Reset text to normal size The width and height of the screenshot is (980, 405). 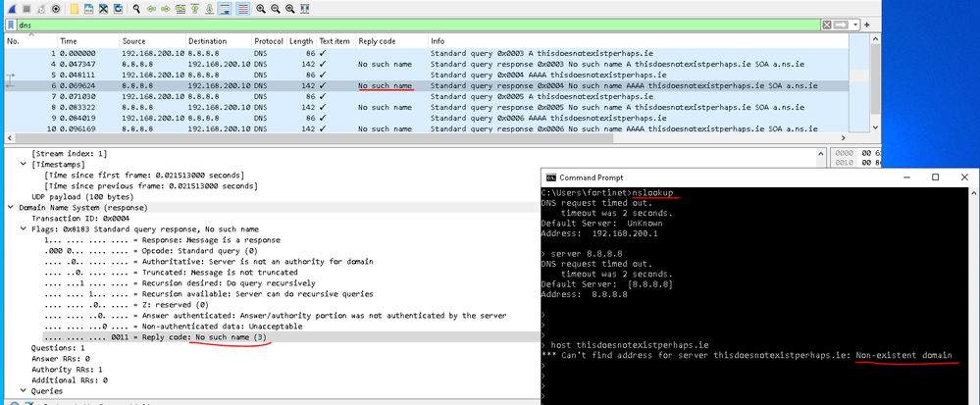click(x=290, y=9)
